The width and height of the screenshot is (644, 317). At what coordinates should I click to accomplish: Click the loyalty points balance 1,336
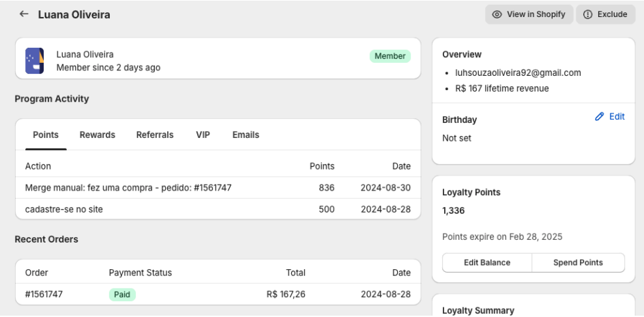point(454,211)
